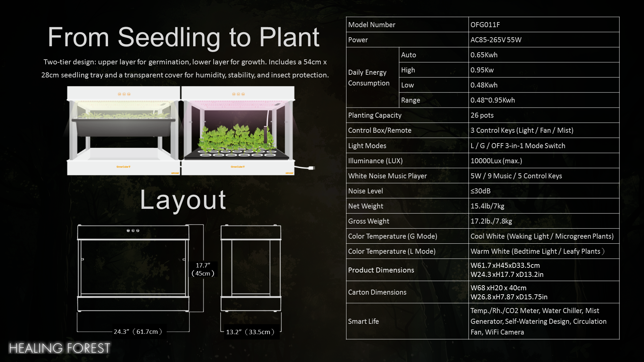Click the 'Noise Level' label

(x=365, y=191)
